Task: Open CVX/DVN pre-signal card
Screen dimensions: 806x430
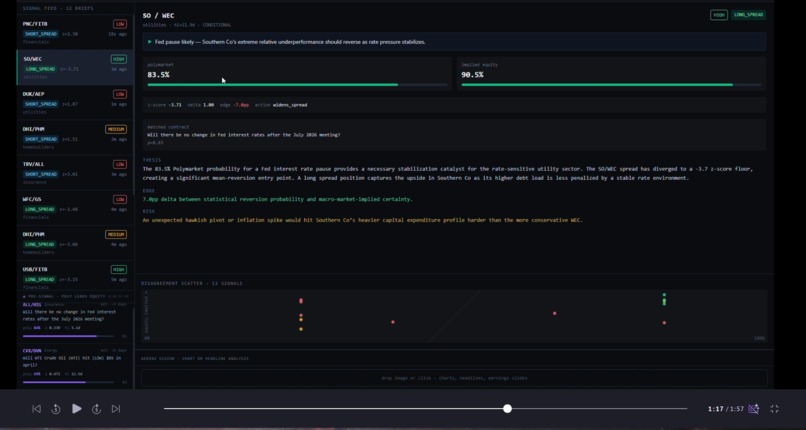Action: pyautogui.click(x=75, y=366)
